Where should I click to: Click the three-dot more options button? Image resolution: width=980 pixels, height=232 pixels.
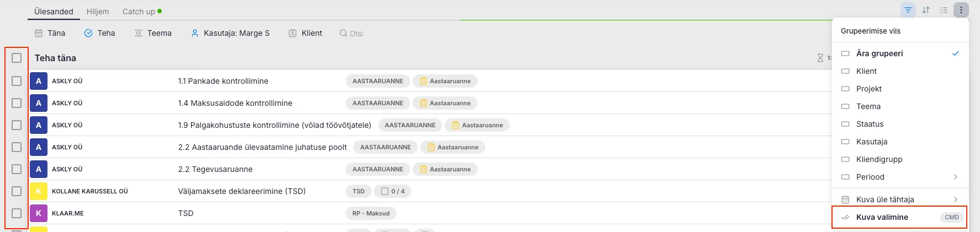tap(961, 10)
